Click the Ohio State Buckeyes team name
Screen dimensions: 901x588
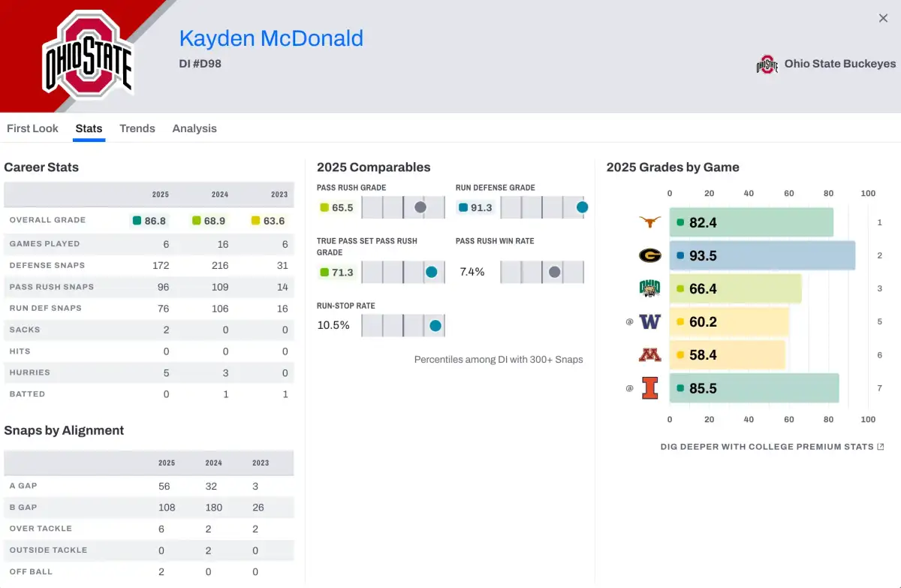coord(839,64)
